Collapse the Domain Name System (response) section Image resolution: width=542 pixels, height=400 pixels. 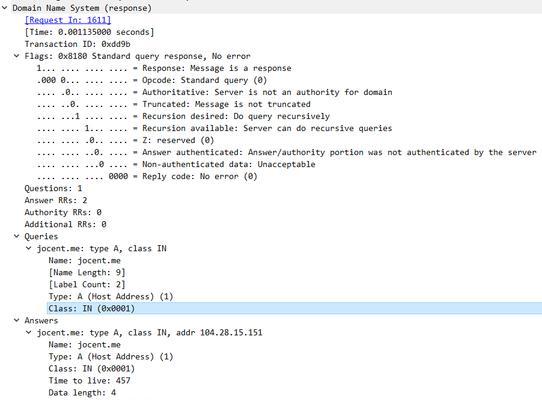pos(4,8)
